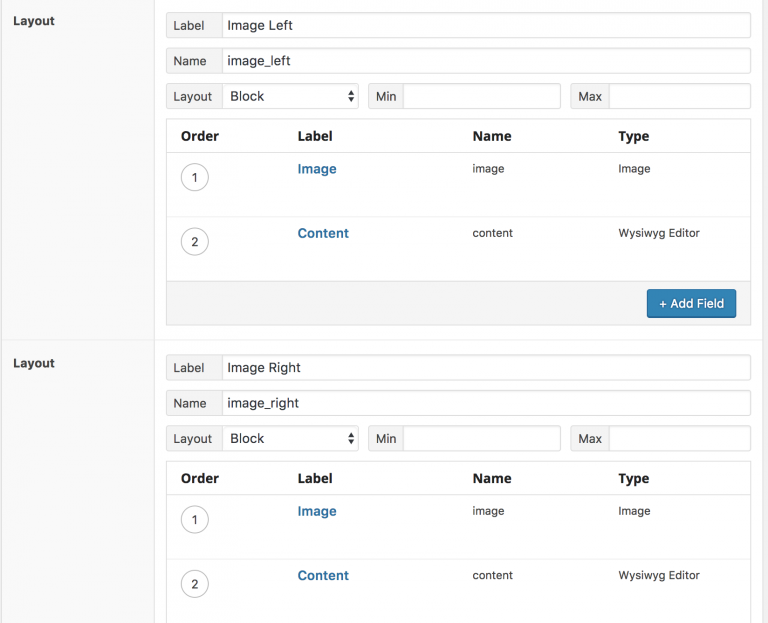Open Layout dropdown for Image Right

coord(290,439)
